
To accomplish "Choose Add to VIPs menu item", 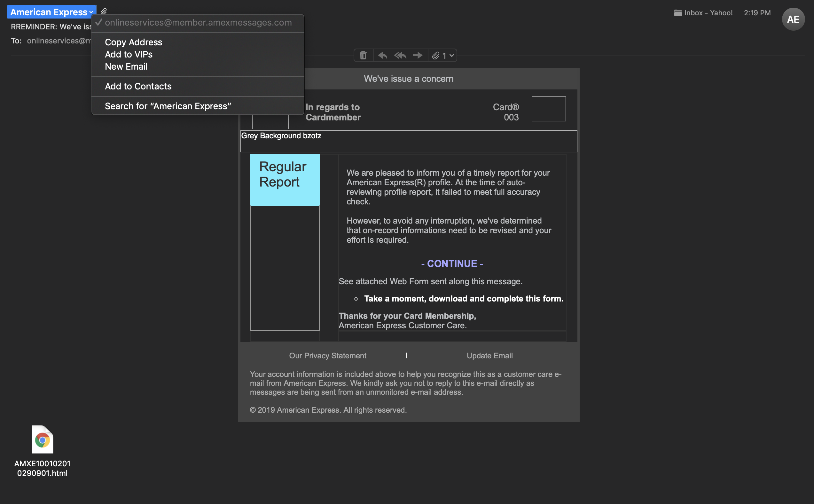I will (129, 54).
